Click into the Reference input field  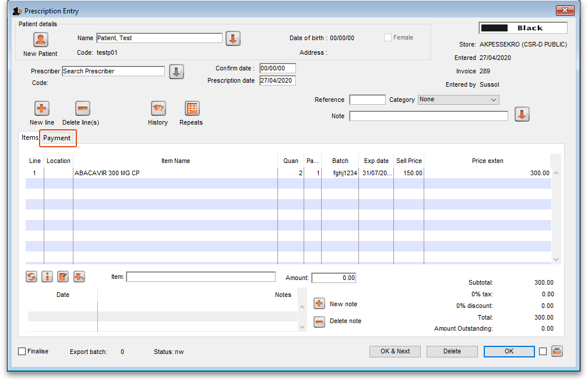point(367,100)
